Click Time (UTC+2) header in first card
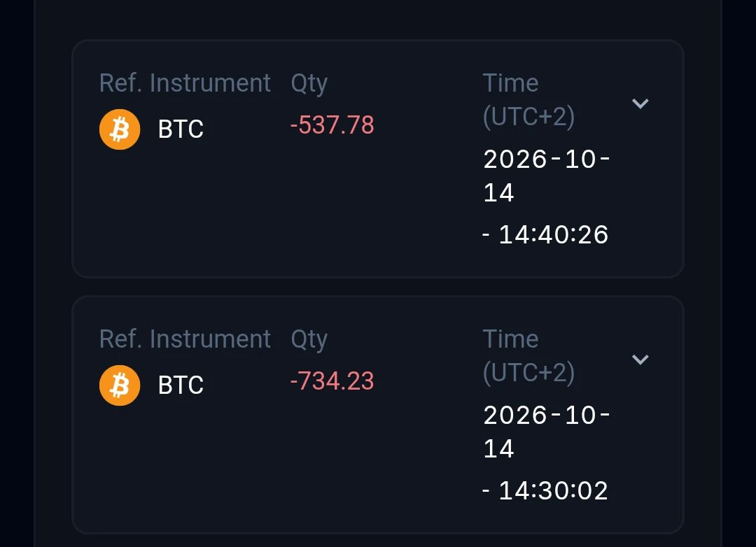 528,100
